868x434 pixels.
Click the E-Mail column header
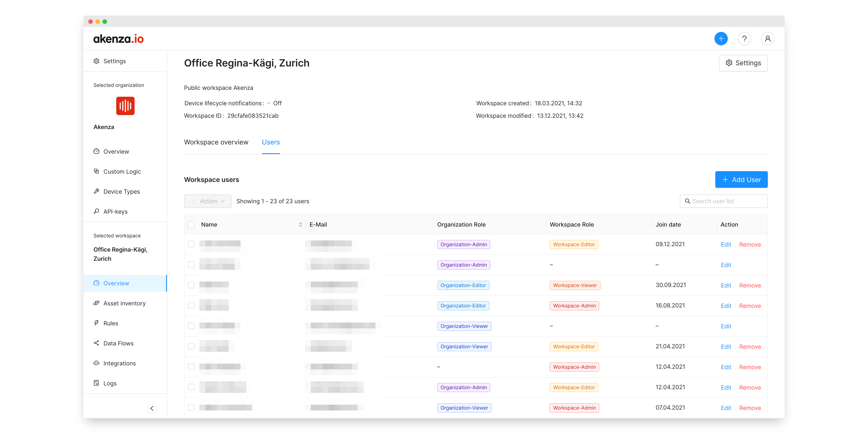click(318, 225)
